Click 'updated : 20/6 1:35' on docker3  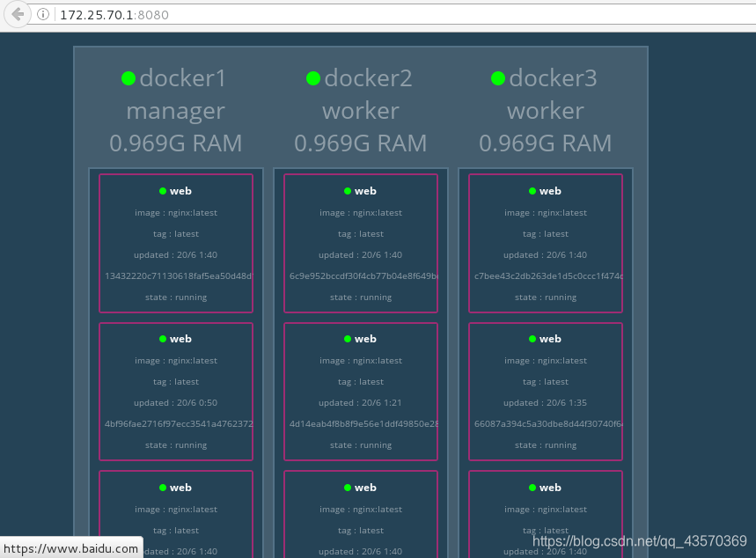click(546, 403)
